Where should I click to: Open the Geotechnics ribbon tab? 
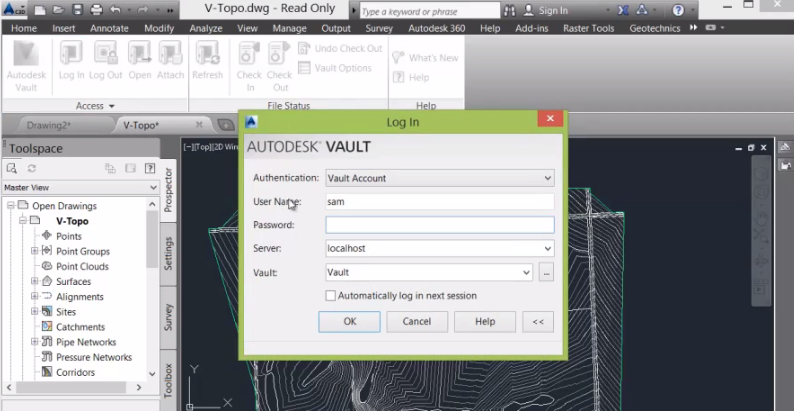point(655,28)
